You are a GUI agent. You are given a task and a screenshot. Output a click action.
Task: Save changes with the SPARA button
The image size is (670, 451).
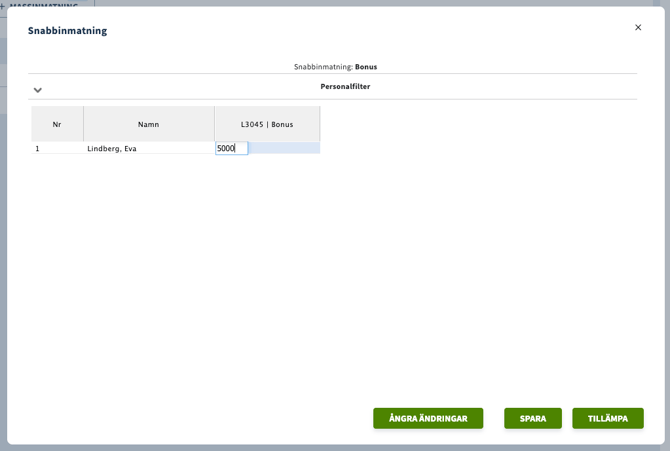[532, 418]
